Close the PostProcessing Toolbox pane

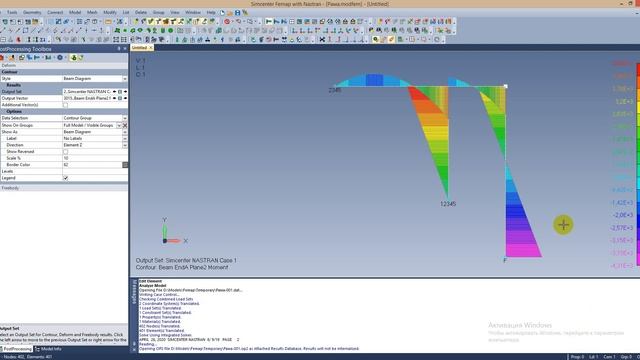[125, 49]
